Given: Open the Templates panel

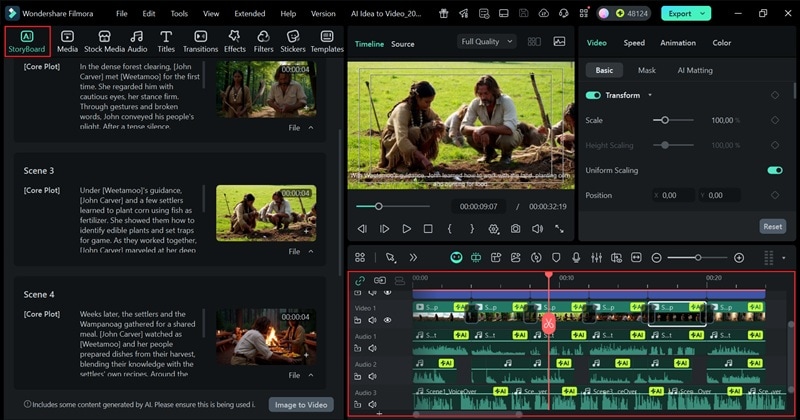Looking at the screenshot, I should coord(327,41).
